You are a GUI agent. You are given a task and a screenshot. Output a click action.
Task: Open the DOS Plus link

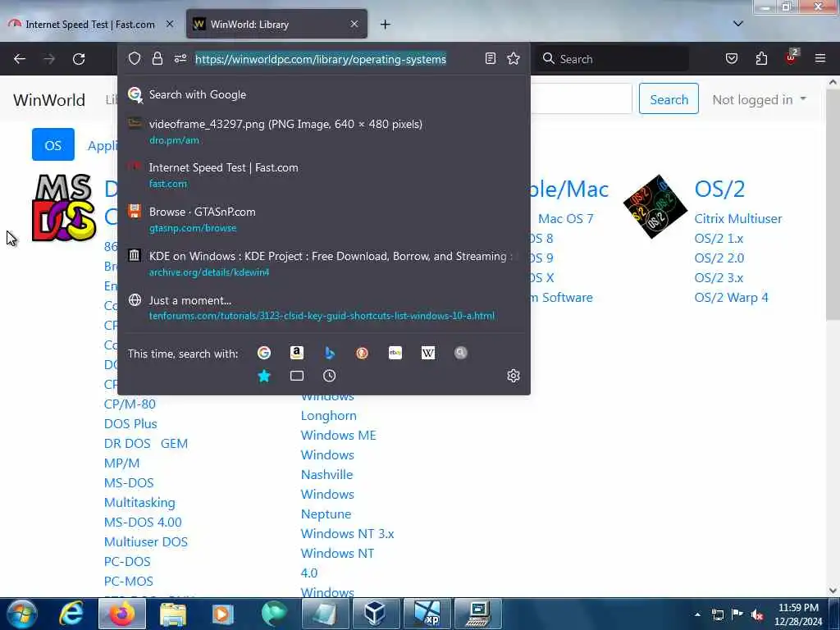tap(130, 424)
